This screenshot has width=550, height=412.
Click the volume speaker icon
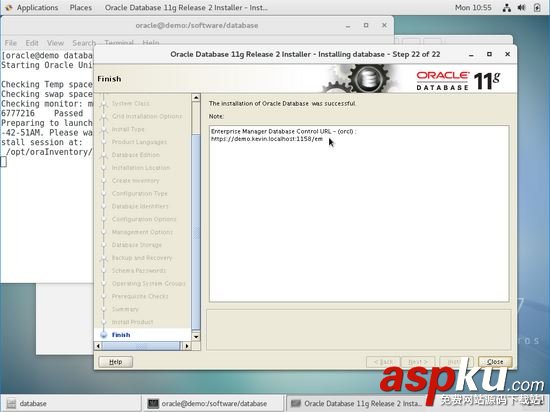pos(522,8)
